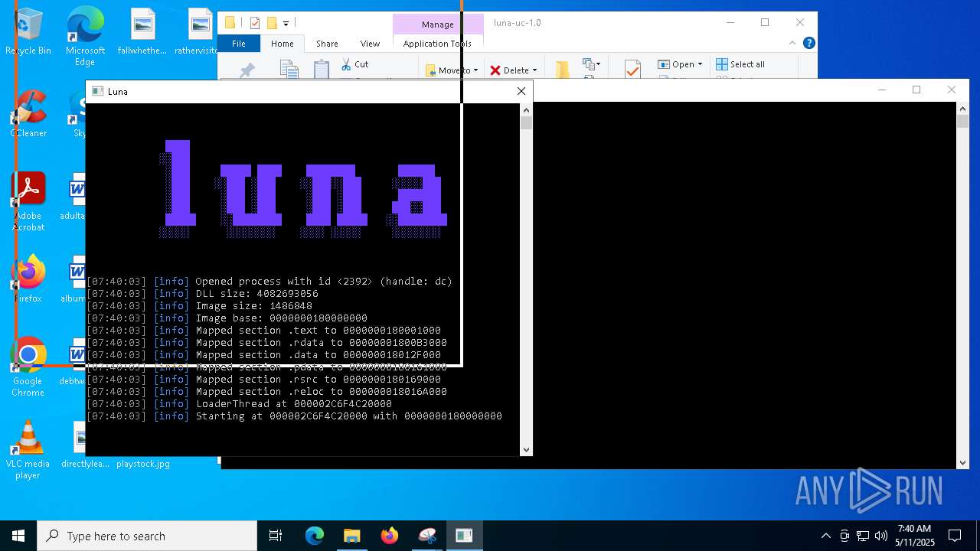Click the volume icon in system tray
Screen dimensions: 980x551
[x=880, y=536]
